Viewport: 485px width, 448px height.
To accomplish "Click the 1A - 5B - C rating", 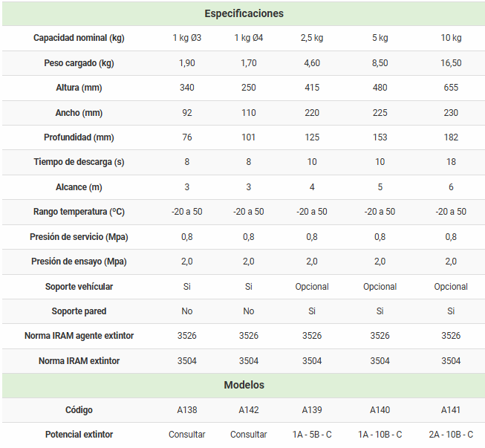I will pyautogui.click(x=312, y=435).
